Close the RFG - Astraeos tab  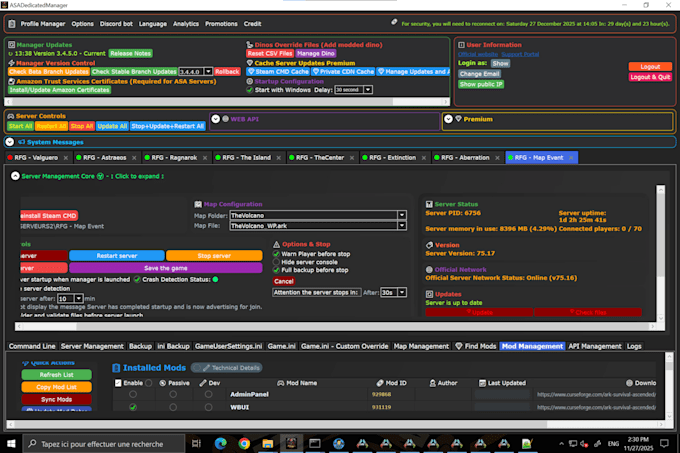(x=134, y=158)
